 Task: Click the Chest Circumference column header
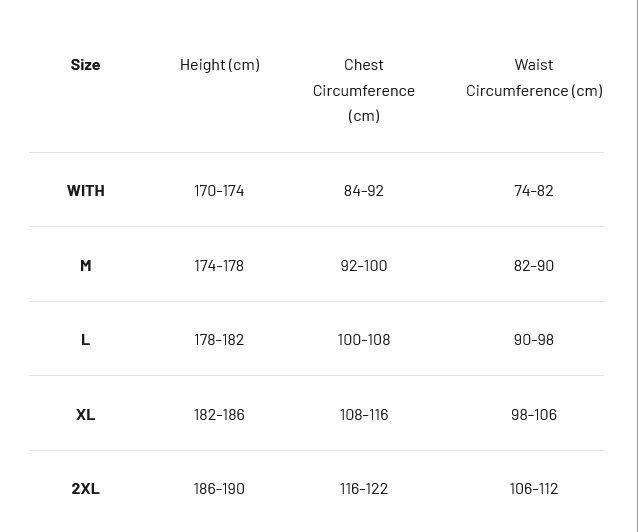363,90
